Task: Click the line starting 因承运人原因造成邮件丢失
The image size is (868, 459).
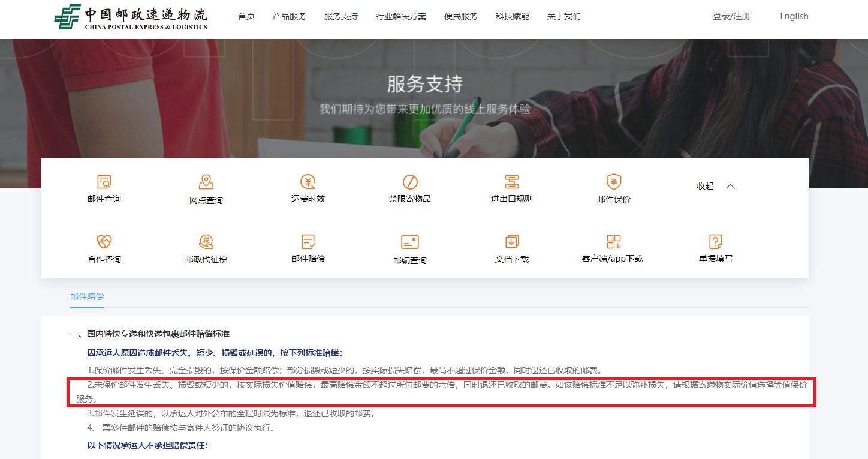Action: (x=215, y=352)
